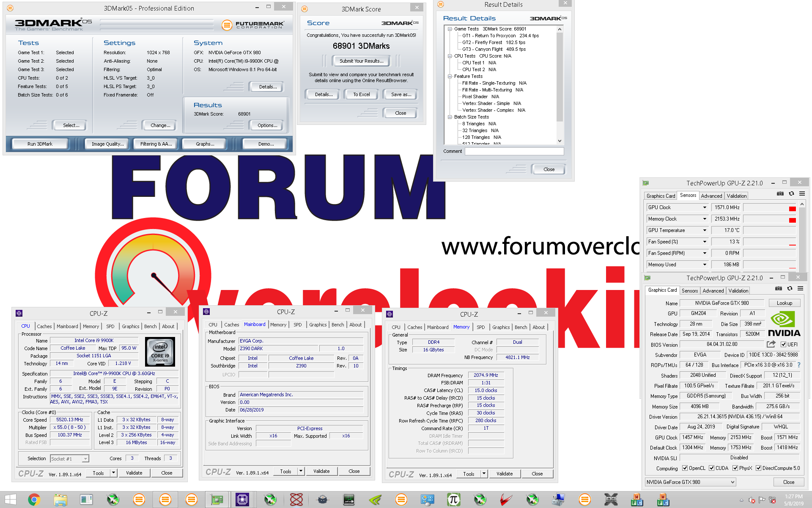812x508 pixels.
Task: Open Fan Speed (%) sensor dropdown
Action: (705, 242)
